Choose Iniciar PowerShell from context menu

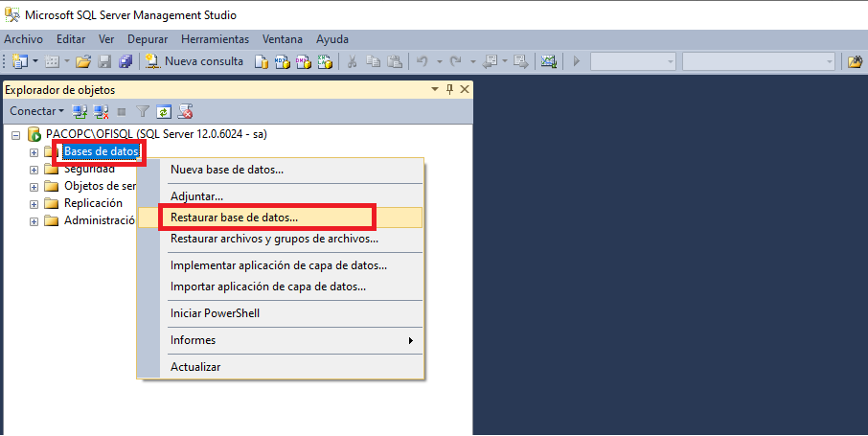tap(280, 313)
